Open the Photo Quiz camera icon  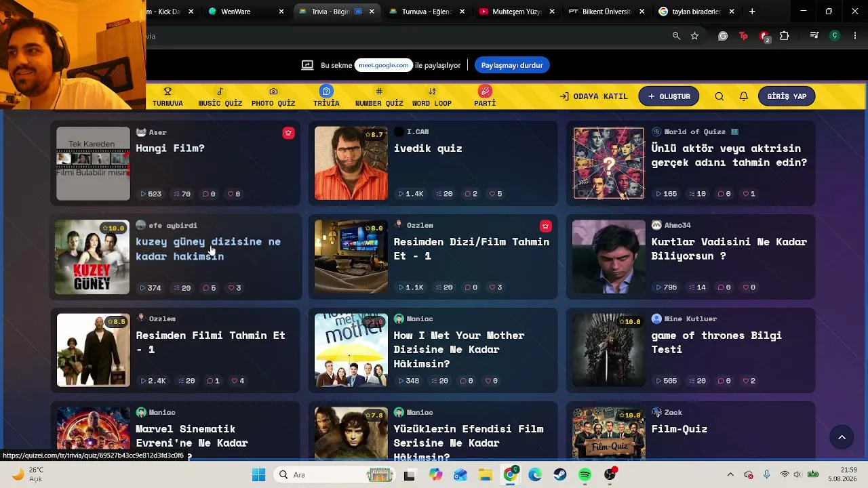coord(273,91)
